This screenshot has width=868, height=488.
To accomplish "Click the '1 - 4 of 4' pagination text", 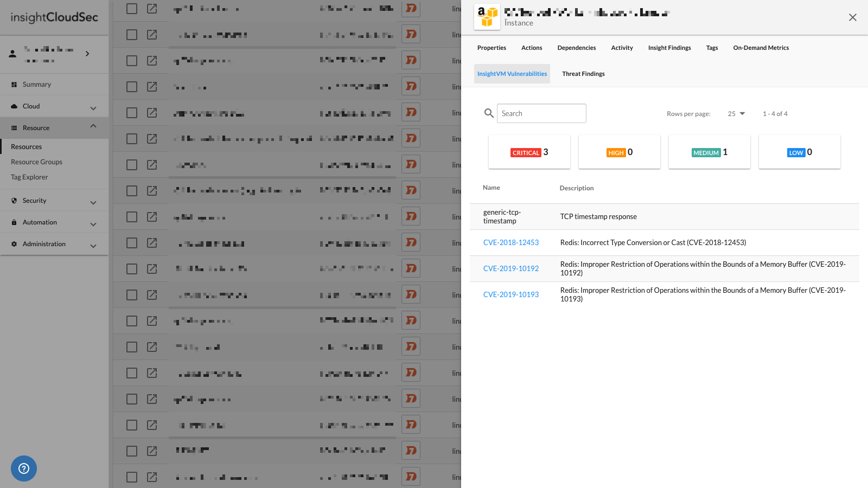I will (775, 114).
